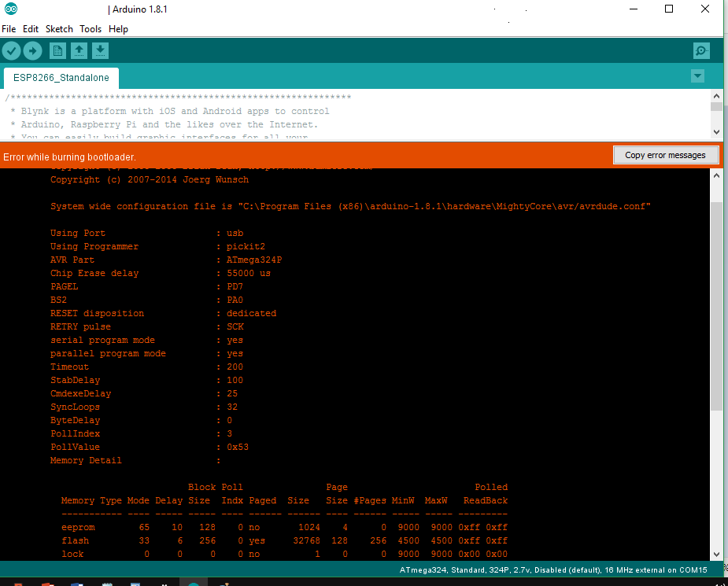Click the 'System wide configuration file' line
This screenshot has height=586, width=728.
pos(350,206)
